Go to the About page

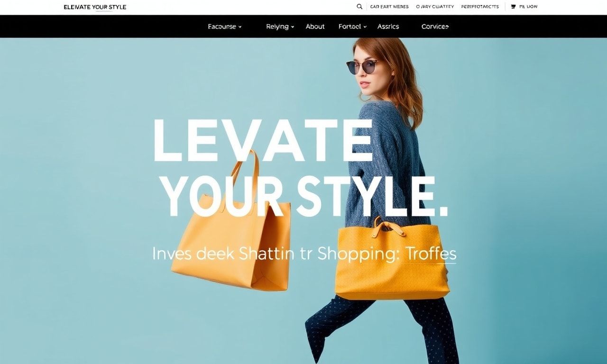coord(315,27)
